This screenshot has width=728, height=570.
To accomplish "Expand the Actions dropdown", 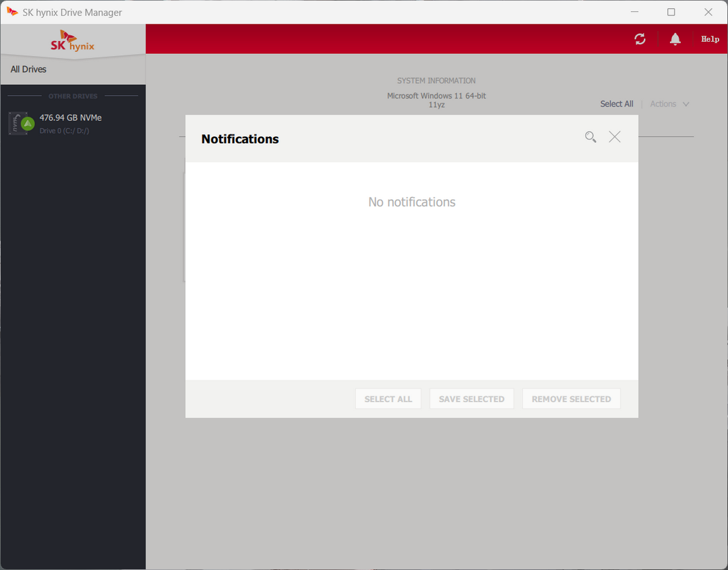I will [x=669, y=104].
